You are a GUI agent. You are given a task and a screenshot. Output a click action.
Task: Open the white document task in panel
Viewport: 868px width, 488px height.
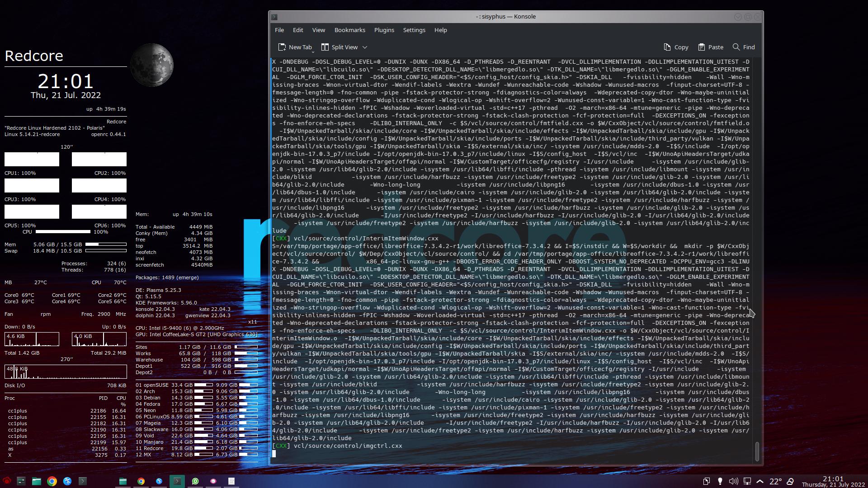pos(231,481)
